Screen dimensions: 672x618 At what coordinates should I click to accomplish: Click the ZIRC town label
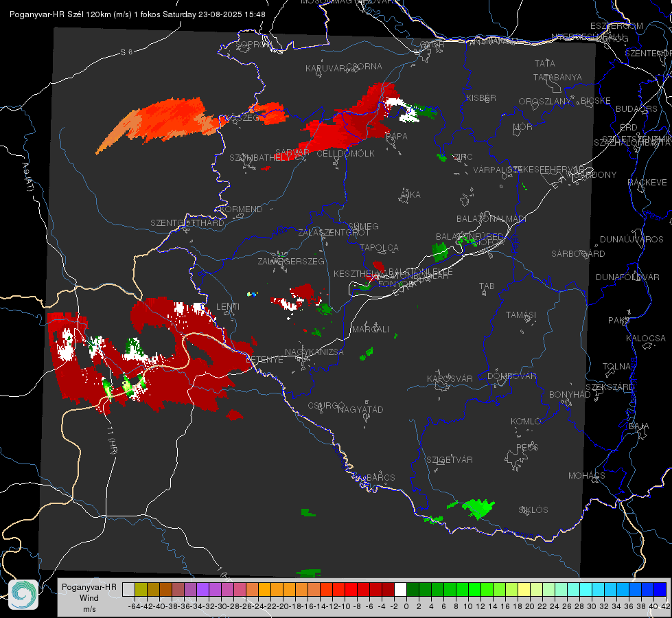pos(463,157)
